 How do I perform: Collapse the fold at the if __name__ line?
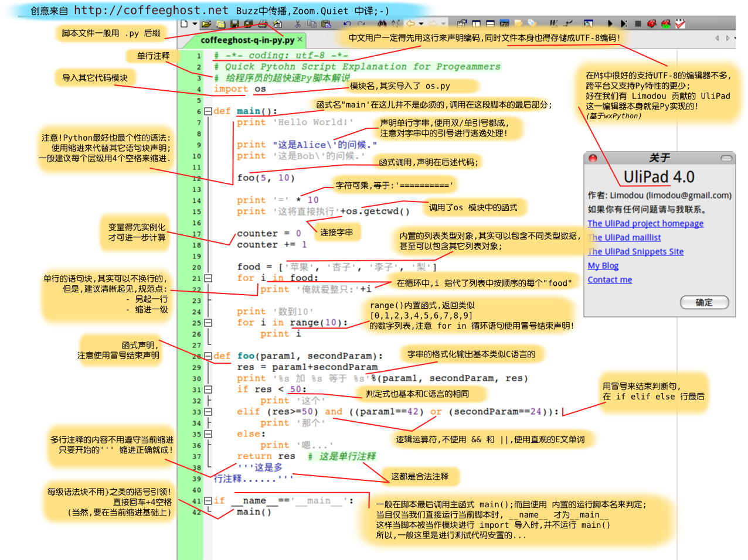click(208, 501)
